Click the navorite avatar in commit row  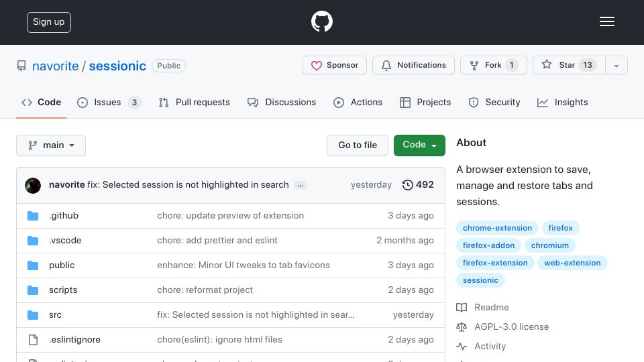[33, 186]
